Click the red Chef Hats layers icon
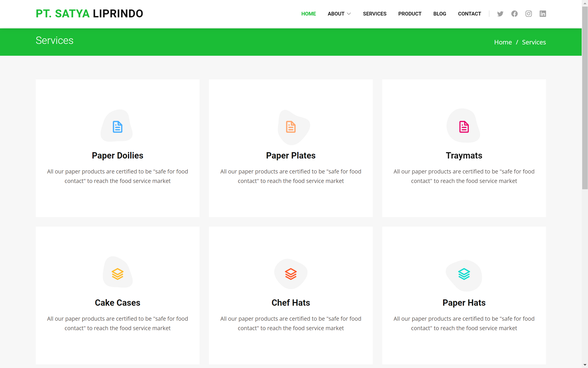 291,274
